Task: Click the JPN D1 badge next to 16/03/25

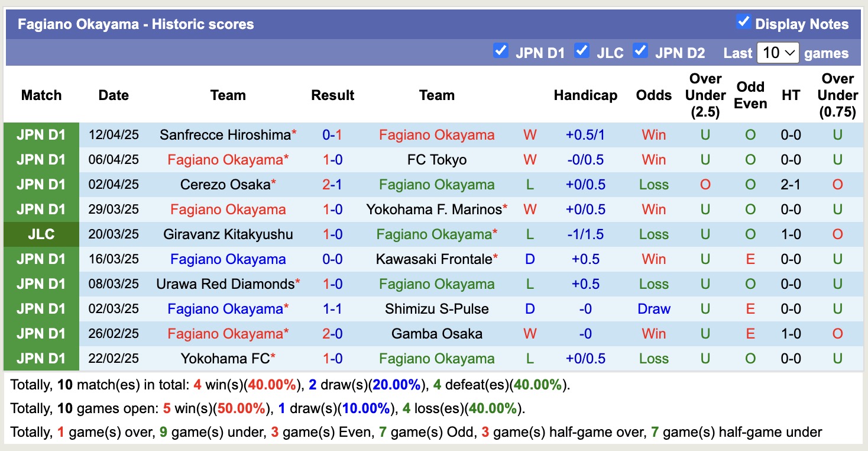Action: click(41, 259)
